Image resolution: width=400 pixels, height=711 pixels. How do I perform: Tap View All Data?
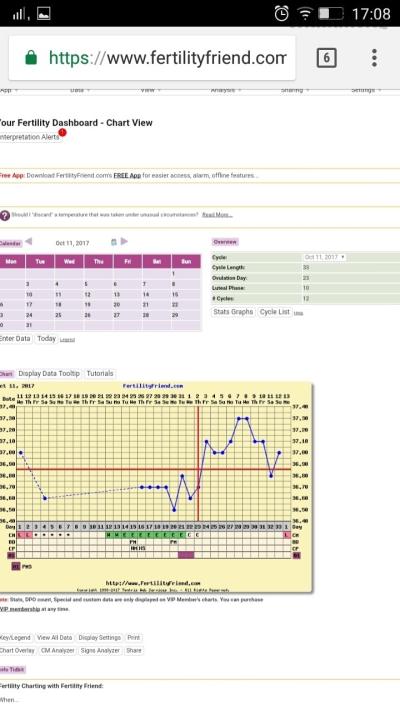pyautogui.click(x=54, y=638)
